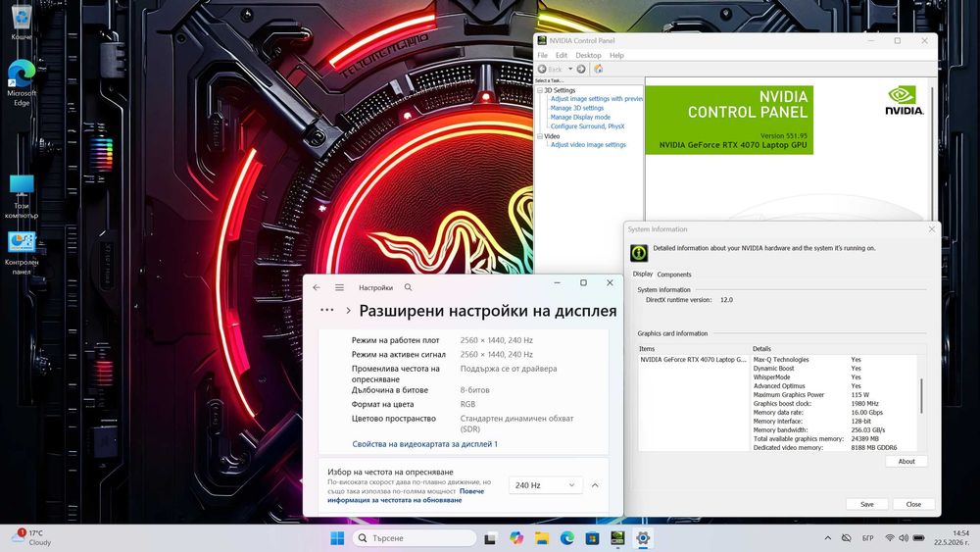The image size is (980, 552).
Task: Click the breadcrumb ellipsis in Settings
Action: (x=327, y=310)
